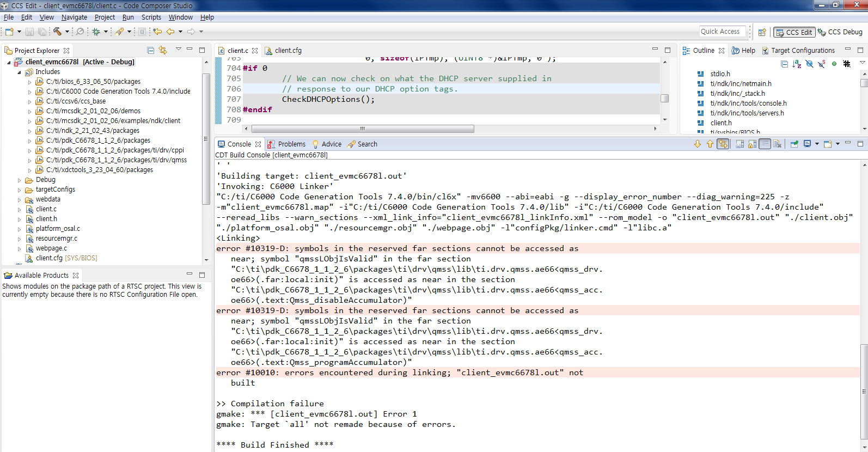Toggle console link double-arrow button

(723, 144)
